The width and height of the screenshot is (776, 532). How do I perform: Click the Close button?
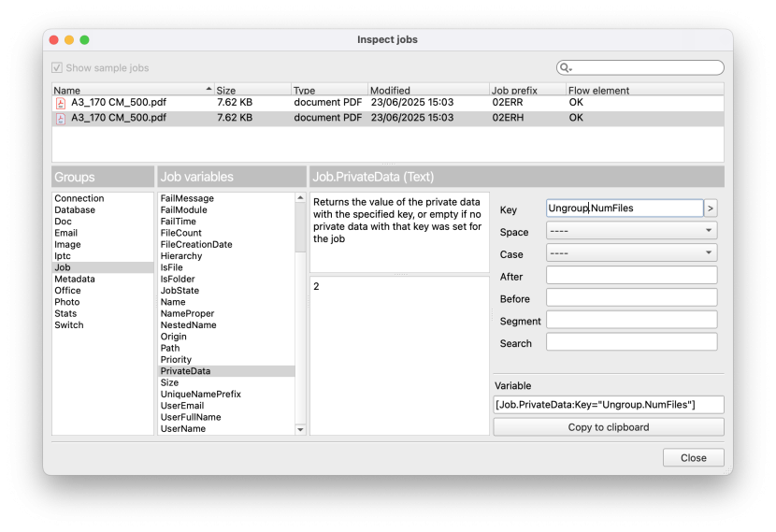pos(693,458)
